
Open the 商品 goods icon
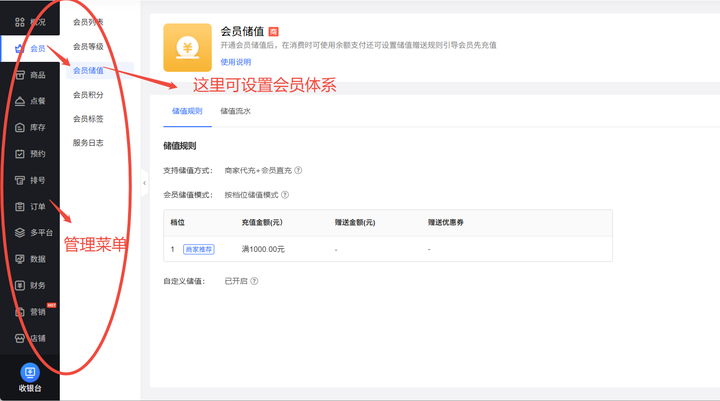20,75
